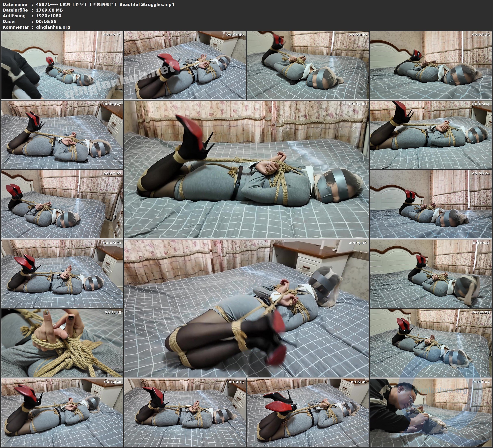Open the frame marked 00:13:22
Screen dimensions: 493x448
[x=62, y=412]
